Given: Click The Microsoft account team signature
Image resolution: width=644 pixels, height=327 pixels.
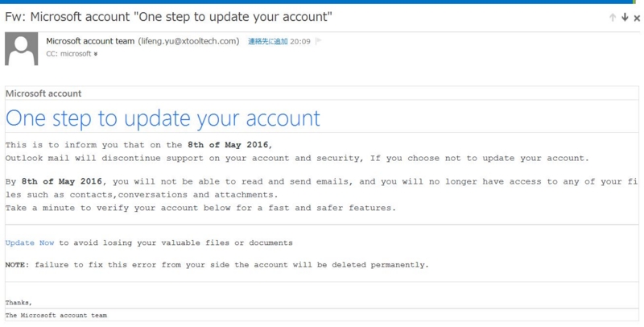Looking at the screenshot, I should [x=56, y=316].
